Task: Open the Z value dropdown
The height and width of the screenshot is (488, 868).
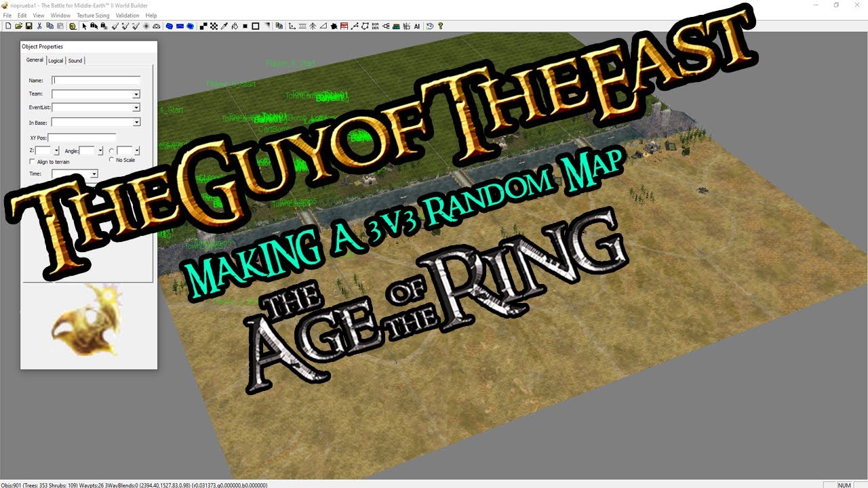Action: [56, 150]
